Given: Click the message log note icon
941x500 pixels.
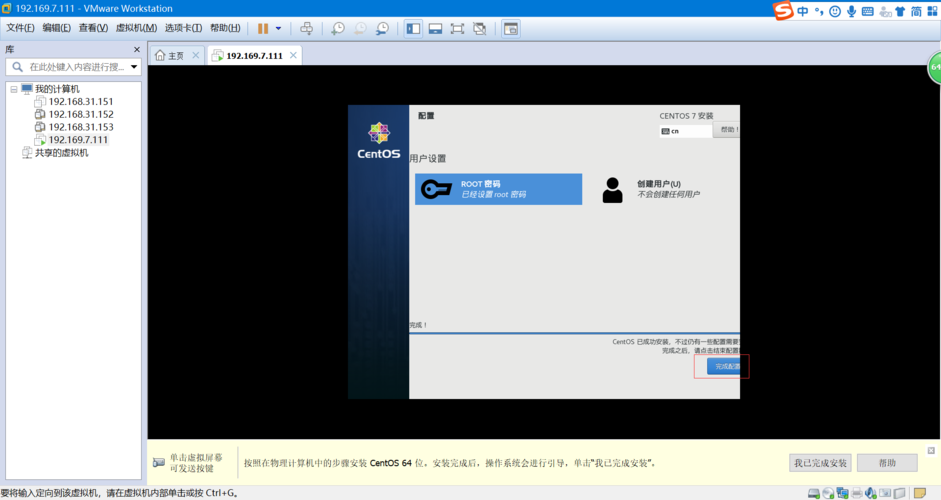Looking at the screenshot, I should click(x=920, y=493).
